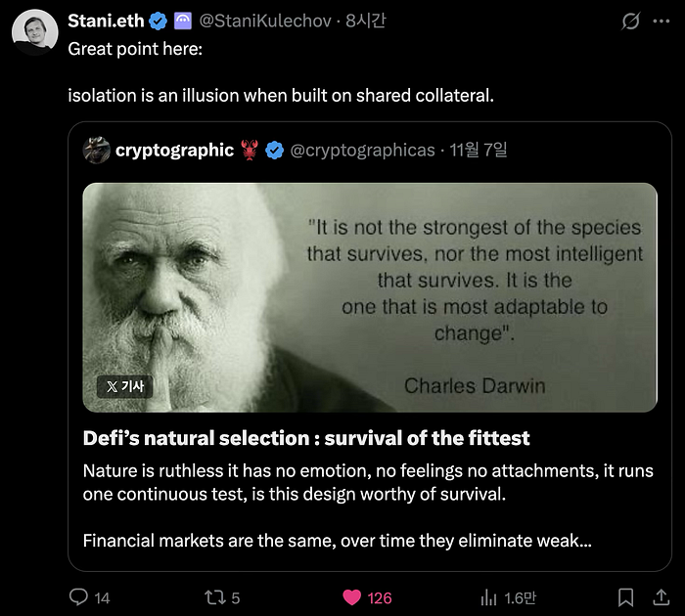Image resolution: width=685 pixels, height=616 pixels.
Task: Click the Stani.eth display name
Action: (105, 21)
